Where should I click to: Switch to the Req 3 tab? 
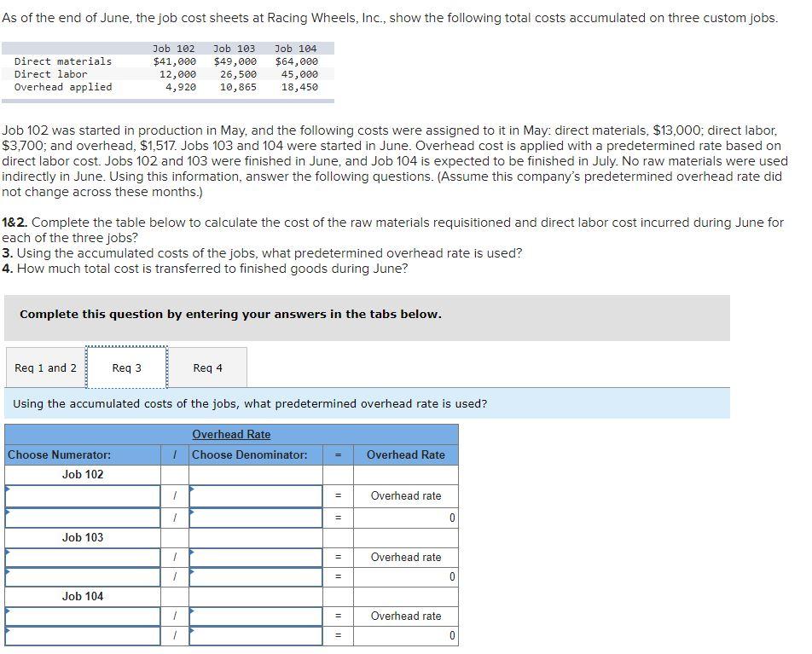tap(126, 367)
